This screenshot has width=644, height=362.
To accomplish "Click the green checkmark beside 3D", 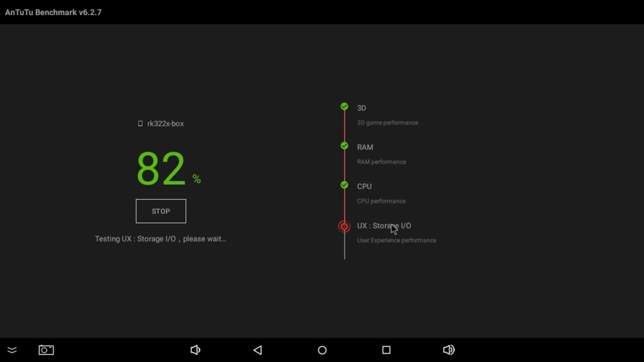I will [344, 107].
